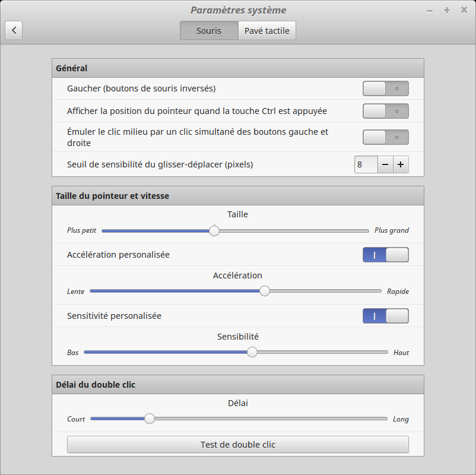Click the Délai double-click slider handle
Image resolution: width=476 pixels, height=475 pixels.
(x=150, y=419)
